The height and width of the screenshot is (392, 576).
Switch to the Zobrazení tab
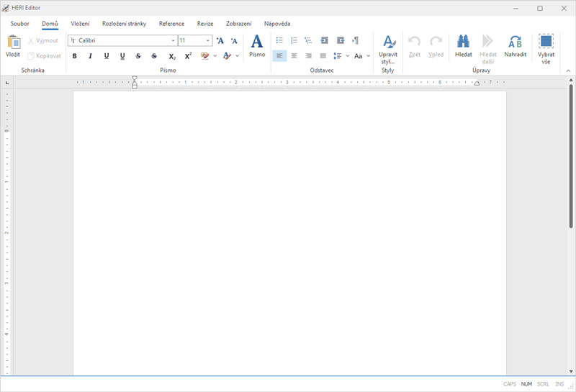coord(239,24)
